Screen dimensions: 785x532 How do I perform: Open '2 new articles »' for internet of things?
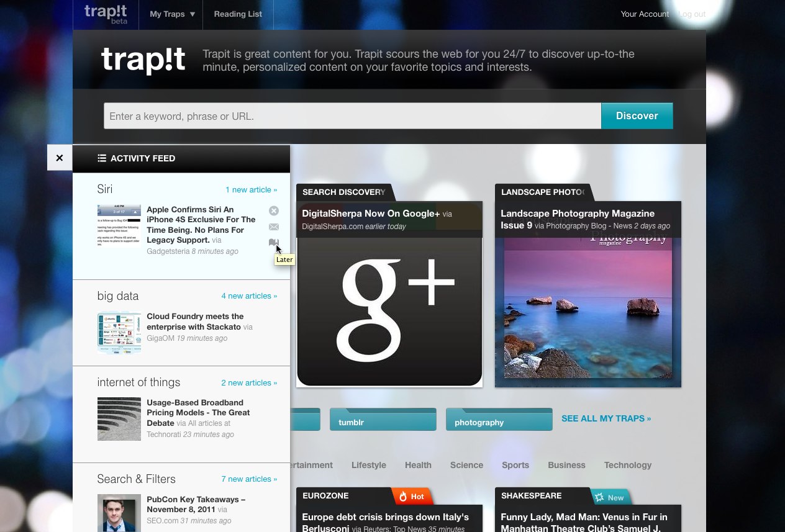pyautogui.click(x=249, y=382)
